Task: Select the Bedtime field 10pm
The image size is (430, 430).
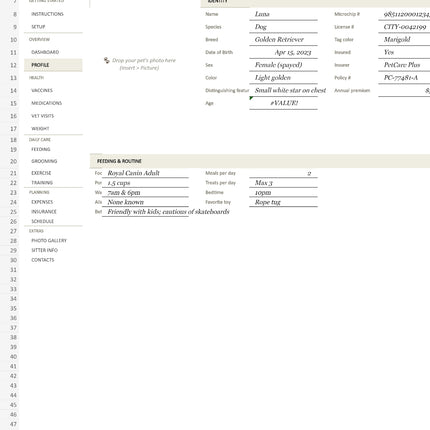Action: coord(283,192)
